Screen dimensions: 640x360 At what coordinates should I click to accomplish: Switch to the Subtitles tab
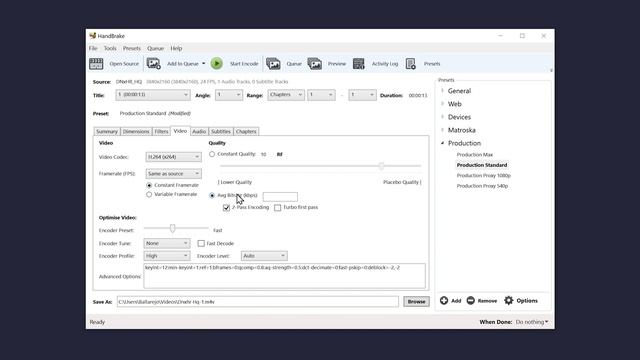[x=221, y=131]
